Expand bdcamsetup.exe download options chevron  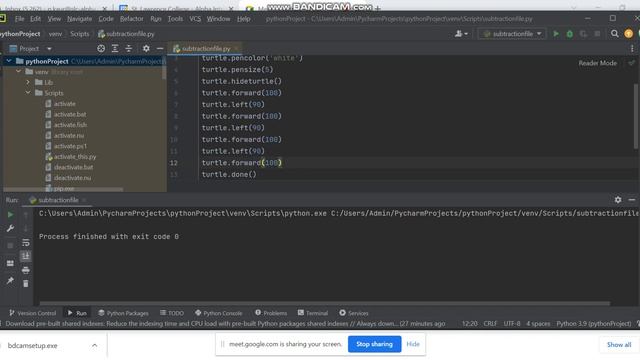(x=94, y=345)
